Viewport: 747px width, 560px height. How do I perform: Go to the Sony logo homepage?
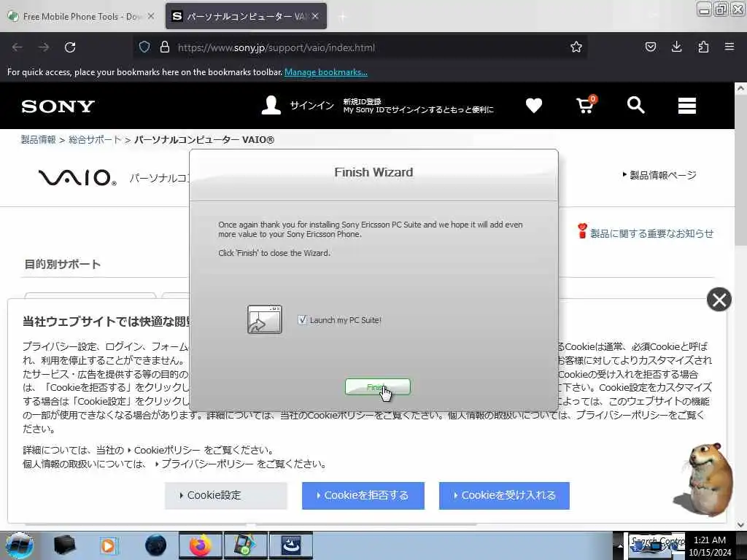pyautogui.click(x=58, y=106)
